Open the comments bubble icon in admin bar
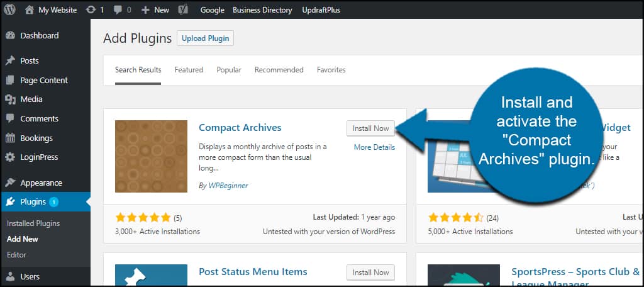 tap(118, 10)
